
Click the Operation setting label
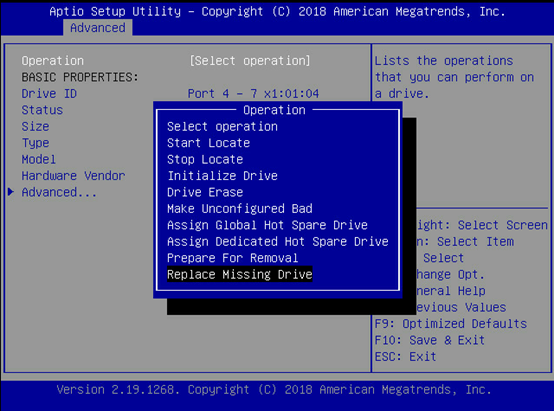point(53,61)
